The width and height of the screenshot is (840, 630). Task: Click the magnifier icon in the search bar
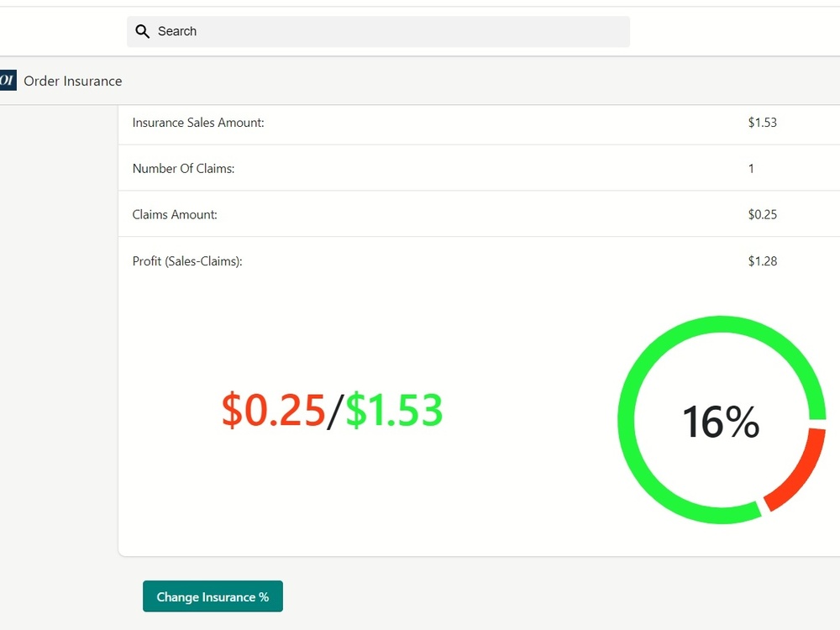tap(142, 32)
